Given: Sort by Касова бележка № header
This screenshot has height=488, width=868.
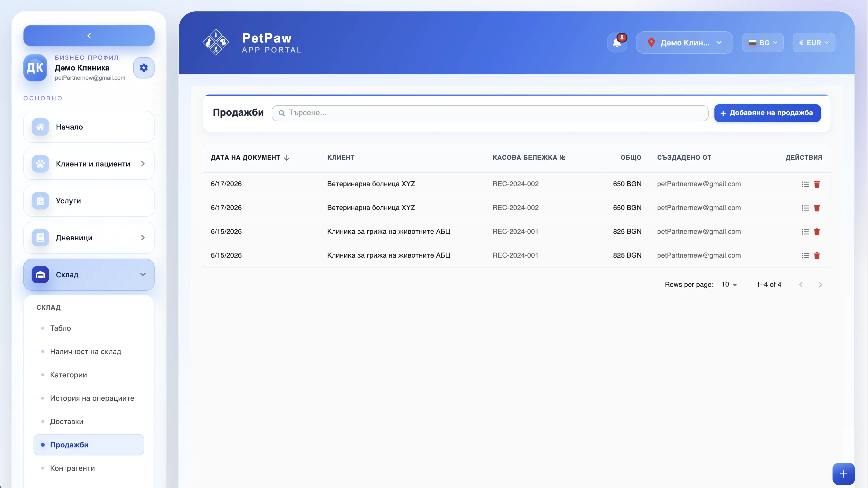Looking at the screenshot, I should tap(529, 157).
